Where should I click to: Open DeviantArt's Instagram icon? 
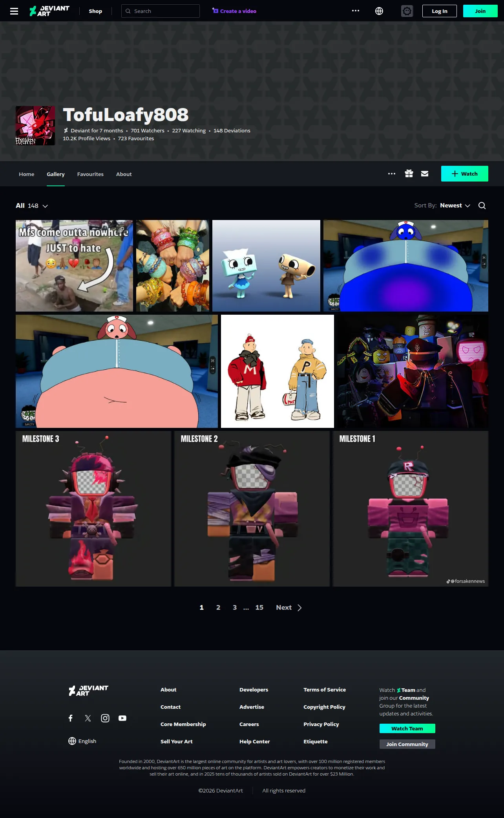coord(105,718)
